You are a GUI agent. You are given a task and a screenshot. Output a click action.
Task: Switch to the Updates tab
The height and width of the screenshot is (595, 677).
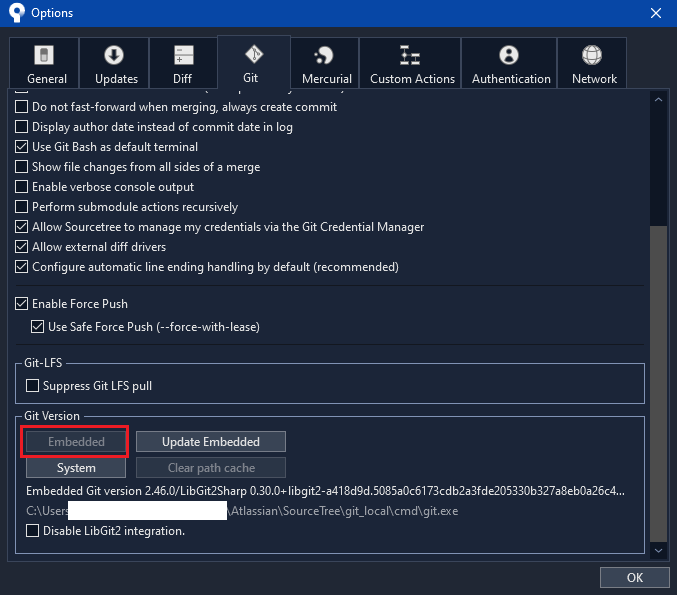tap(114, 63)
